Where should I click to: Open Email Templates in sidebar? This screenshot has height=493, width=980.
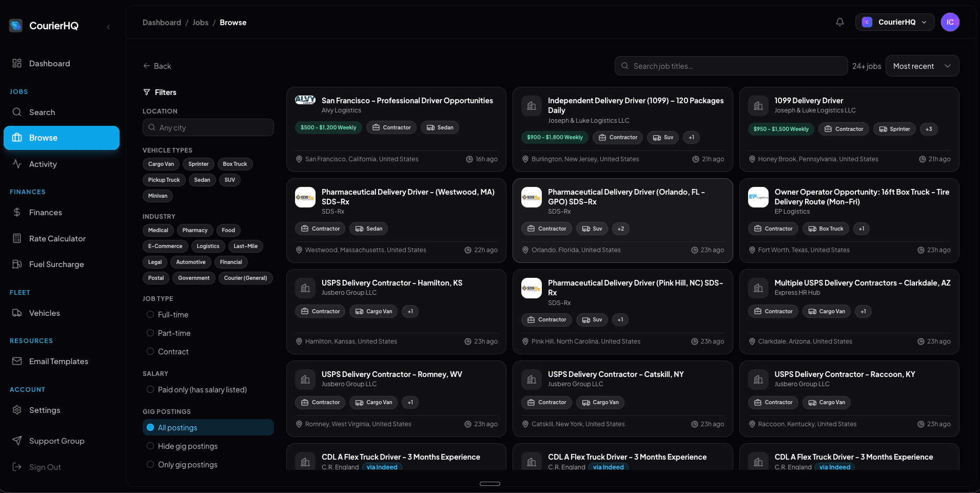62,361
